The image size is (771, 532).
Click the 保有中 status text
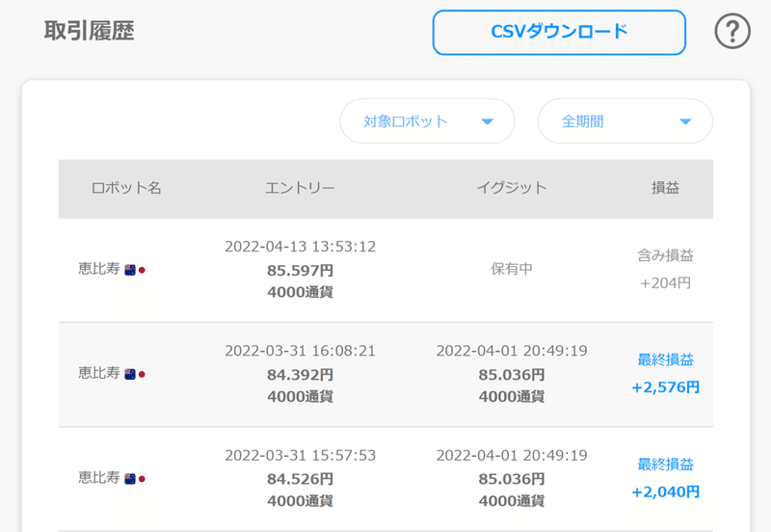click(x=512, y=269)
